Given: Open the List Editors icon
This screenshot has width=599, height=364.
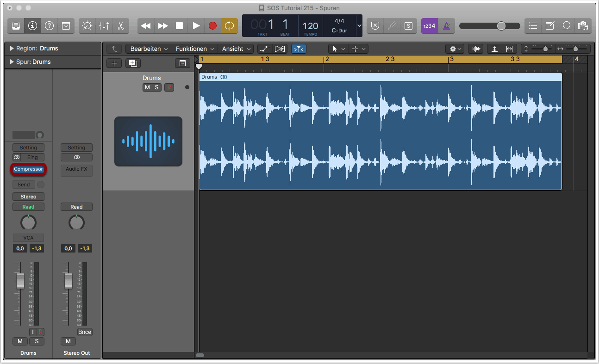Looking at the screenshot, I should pos(533,26).
